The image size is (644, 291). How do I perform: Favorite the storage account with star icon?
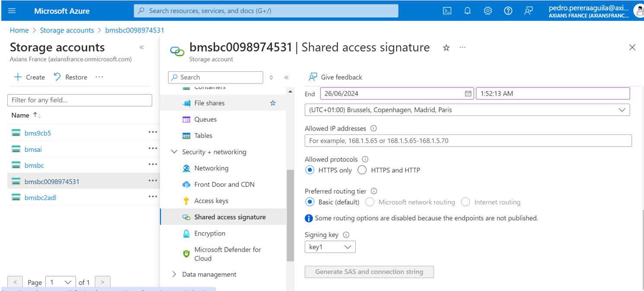pos(446,48)
